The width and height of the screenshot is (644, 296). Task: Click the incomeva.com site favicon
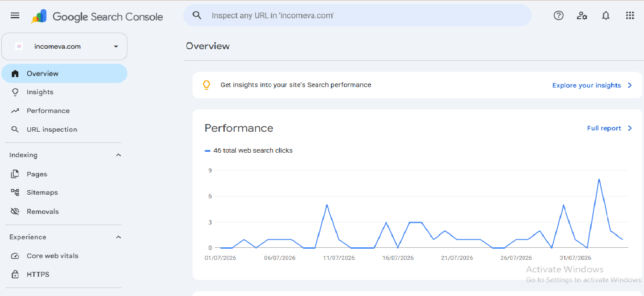[x=19, y=46]
